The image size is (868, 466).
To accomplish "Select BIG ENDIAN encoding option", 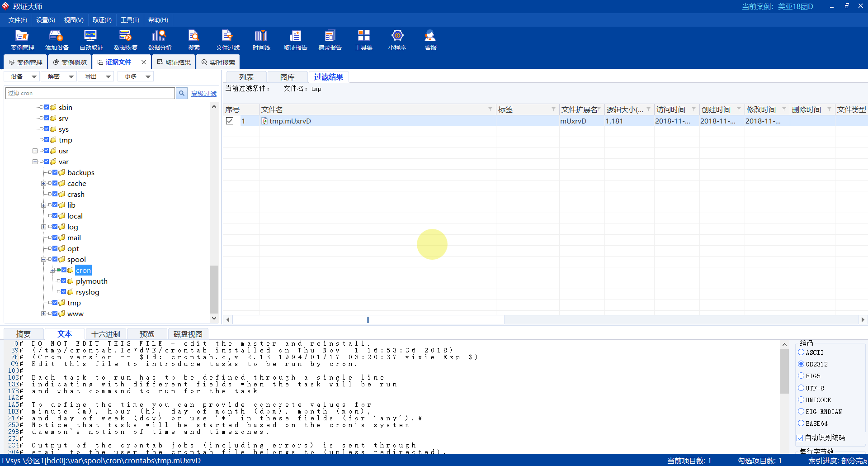I will [801, 411].
